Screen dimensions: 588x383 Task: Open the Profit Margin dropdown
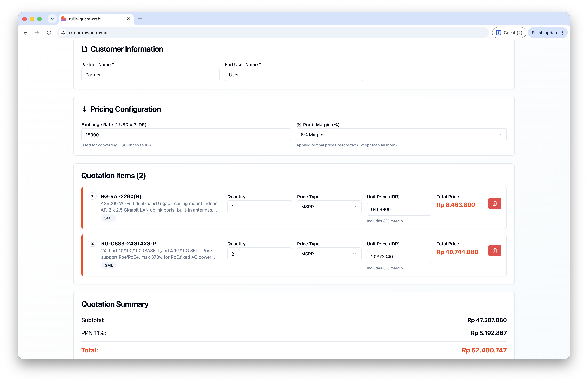coord(401,135)
